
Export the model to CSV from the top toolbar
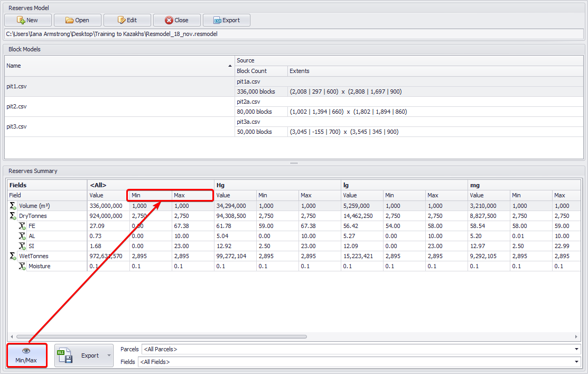(x=226, y=20)
